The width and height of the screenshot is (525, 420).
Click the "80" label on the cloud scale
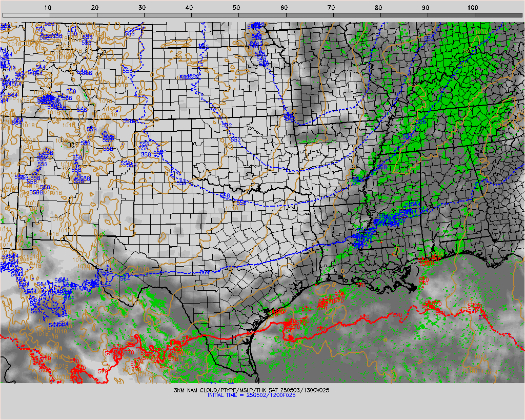tap(378, 8)
